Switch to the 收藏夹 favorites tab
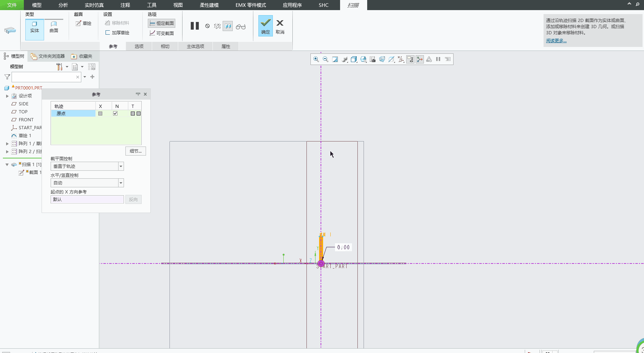Image resolution: width=644 pixels, height=353 pixels. click(82, 56)
